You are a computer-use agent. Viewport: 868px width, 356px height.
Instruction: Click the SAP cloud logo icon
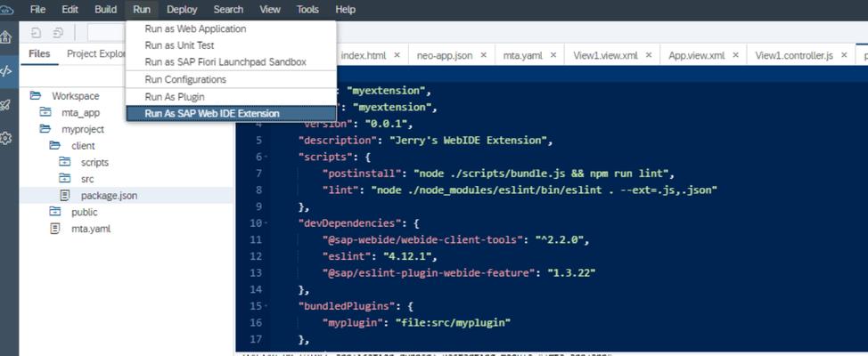6,10
